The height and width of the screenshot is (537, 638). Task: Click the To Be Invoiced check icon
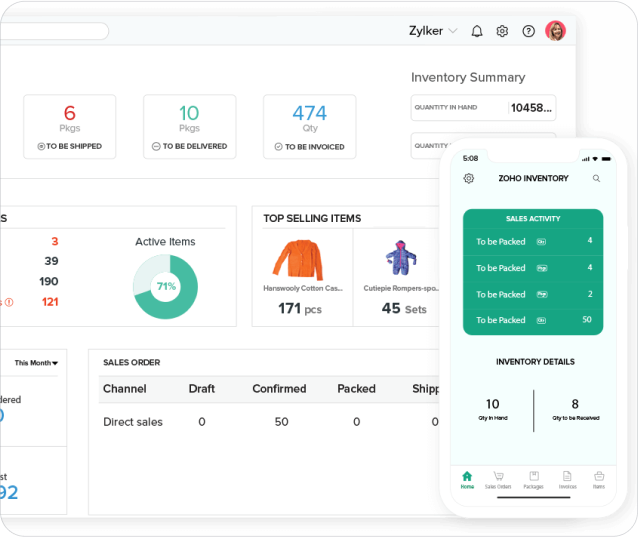point(278,147)
